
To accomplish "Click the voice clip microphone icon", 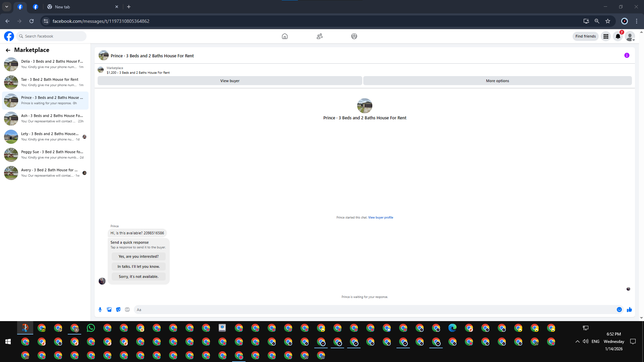I will tap(100, 310).
